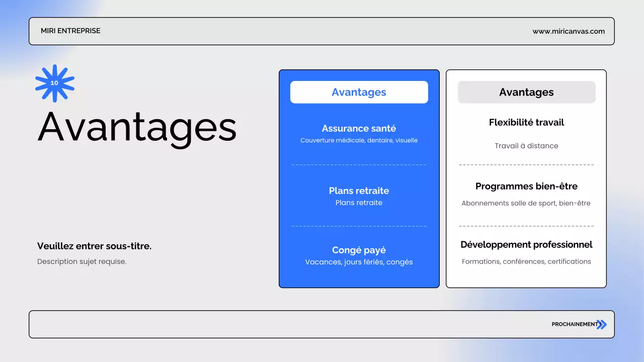Viewport: 644px width, 362px height.
Task: Click the Avantages header in the white card
Action: tap(526, 93)
